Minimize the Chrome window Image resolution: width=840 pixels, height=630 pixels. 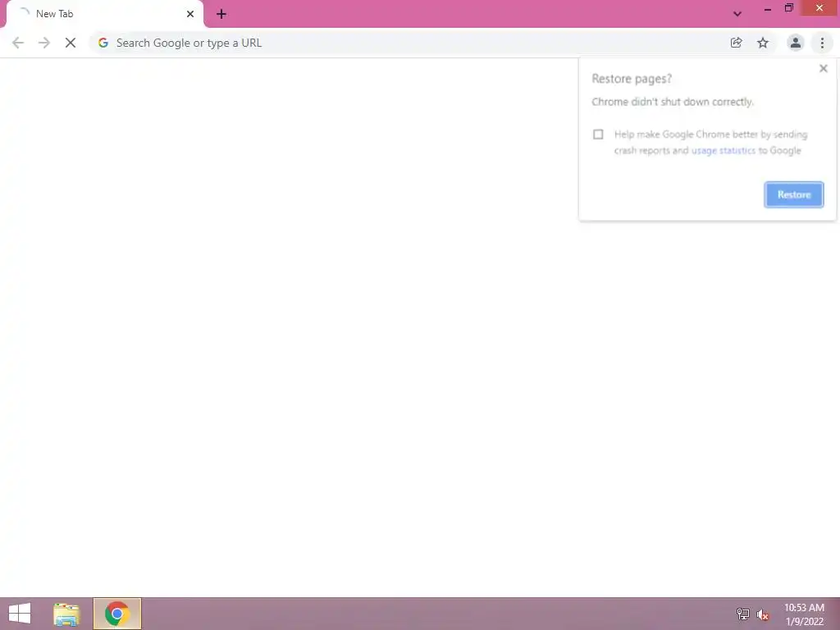767,9
